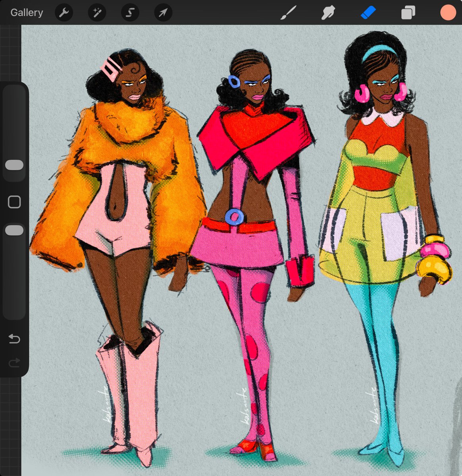This screenshot has height=476, width=462.
Task: Activate the Selection S-shaped tool
Action: tap(130, 13)
